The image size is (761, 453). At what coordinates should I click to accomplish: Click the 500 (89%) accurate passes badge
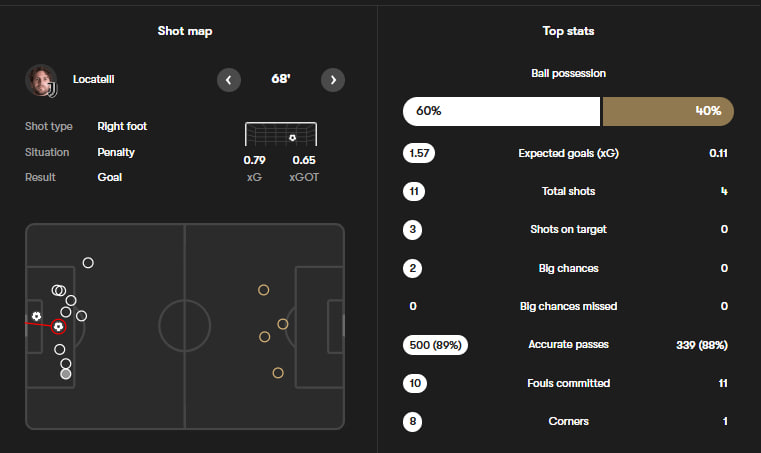435,344
